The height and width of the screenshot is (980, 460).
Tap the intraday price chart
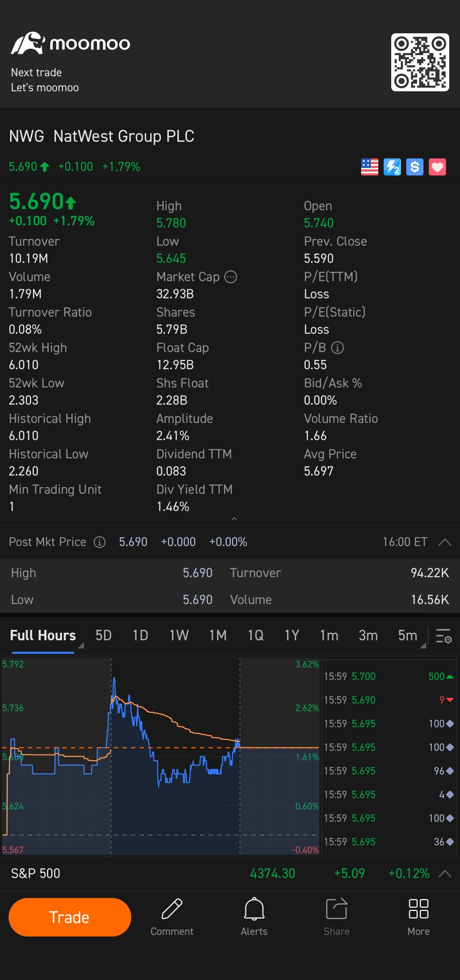(x=160, y=757)
